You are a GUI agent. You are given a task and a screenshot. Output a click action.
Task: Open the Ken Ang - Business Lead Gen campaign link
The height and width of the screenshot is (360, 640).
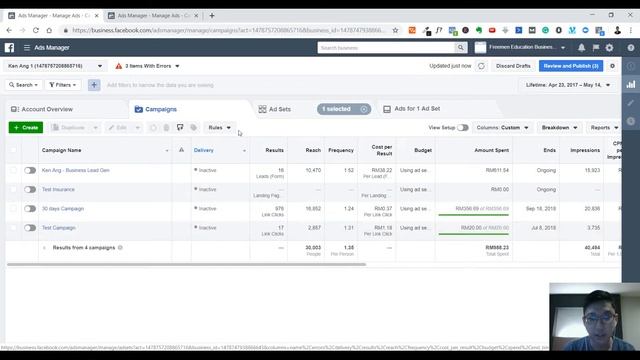76,170
